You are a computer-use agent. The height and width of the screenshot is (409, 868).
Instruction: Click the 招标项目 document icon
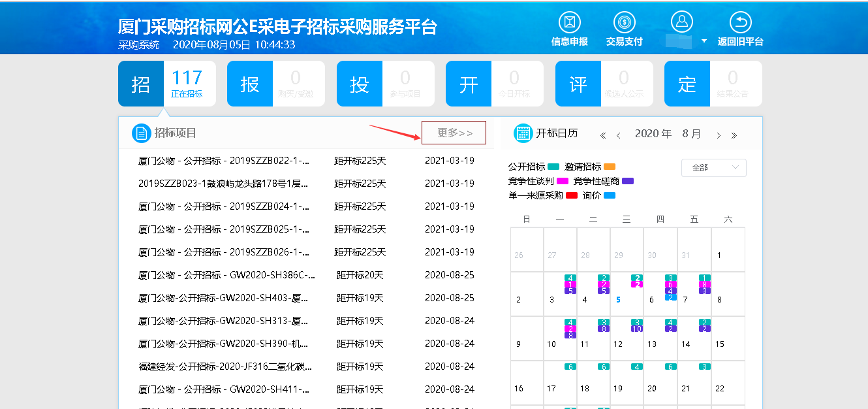point(142,133)
